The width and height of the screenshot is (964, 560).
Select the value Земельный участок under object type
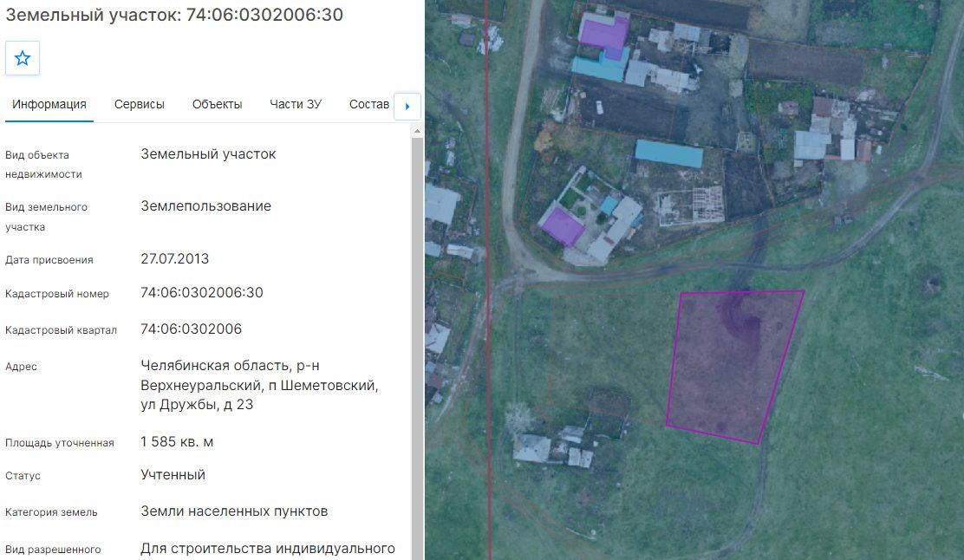208,153
